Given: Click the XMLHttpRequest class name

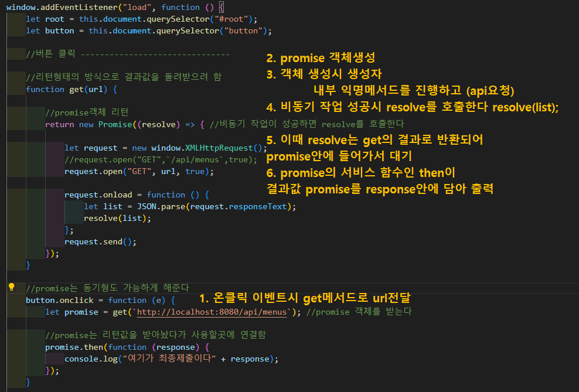Looking at the screenshot, I should pos(219,148).
